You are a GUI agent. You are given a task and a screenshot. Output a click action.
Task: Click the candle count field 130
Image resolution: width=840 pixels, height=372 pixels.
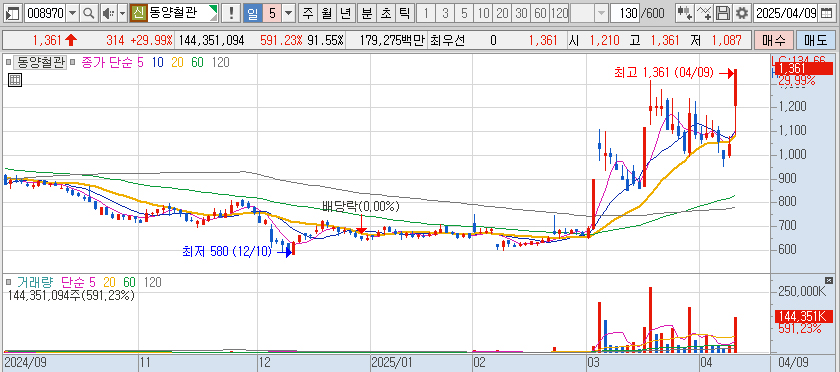(x=624, y=13)
